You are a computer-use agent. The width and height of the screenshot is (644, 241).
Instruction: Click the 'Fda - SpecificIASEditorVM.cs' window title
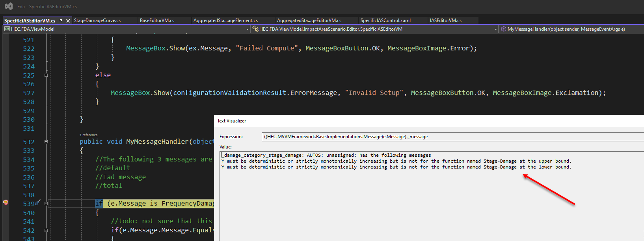tap(47, 7)
